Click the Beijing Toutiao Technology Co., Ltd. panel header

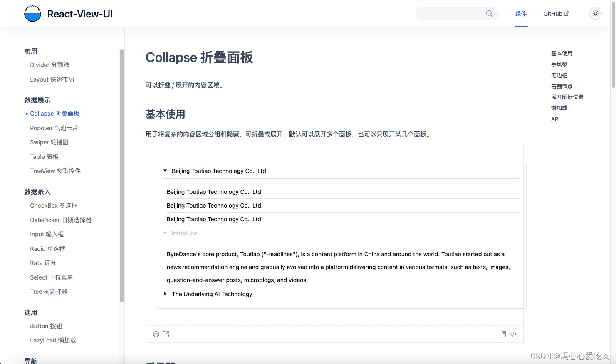point(341,171)
